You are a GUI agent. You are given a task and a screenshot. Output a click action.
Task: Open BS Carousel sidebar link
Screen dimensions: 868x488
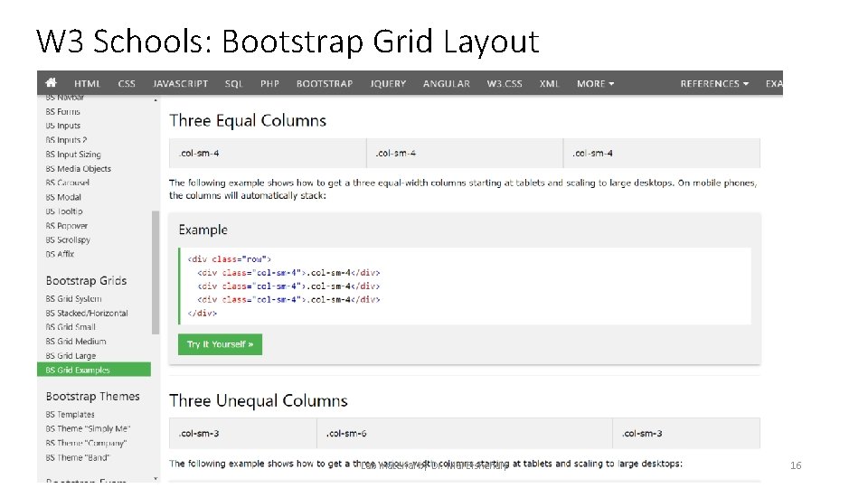tap(67, 183)
